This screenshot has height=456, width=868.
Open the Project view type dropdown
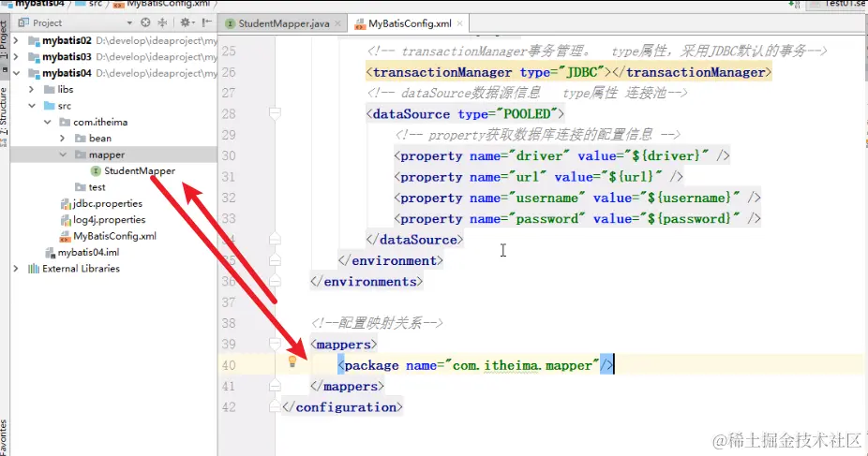pos(129,23)
